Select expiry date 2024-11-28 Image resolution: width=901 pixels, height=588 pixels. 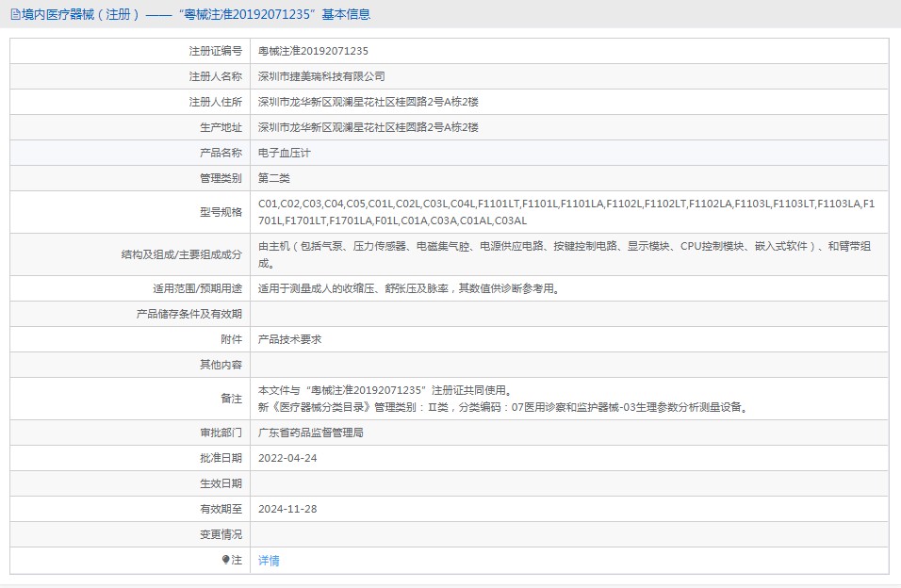[287, 509]
